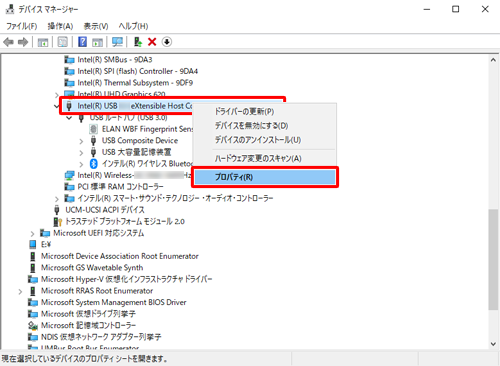Click the scrollbar up arrow
This screenshot has height=366, width=500.
(x=493, y=60)
